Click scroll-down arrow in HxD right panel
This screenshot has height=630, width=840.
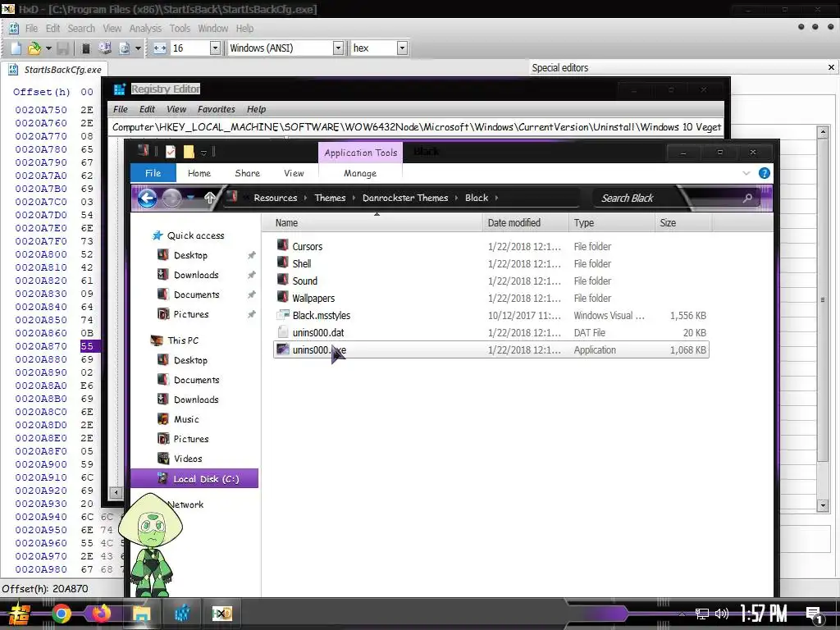824,505
